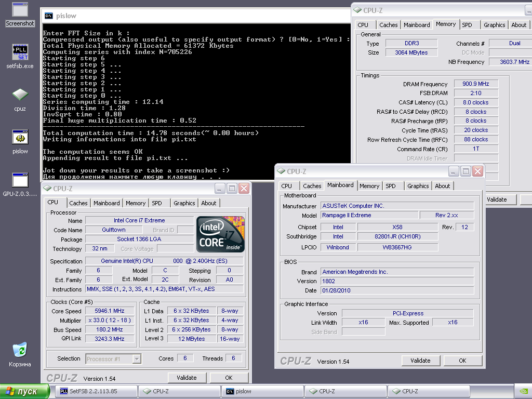Click the Socket 1366 LGA package field

(x=139, y=239)
